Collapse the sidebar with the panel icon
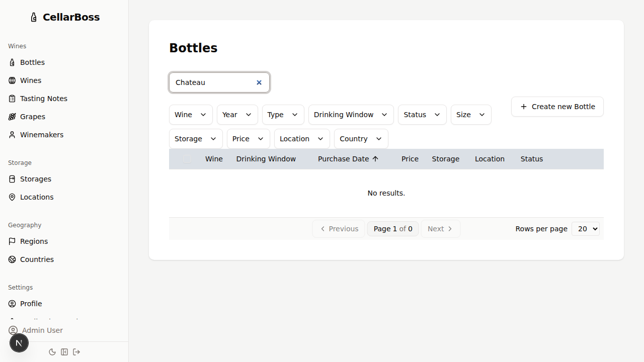 point(64,352)
